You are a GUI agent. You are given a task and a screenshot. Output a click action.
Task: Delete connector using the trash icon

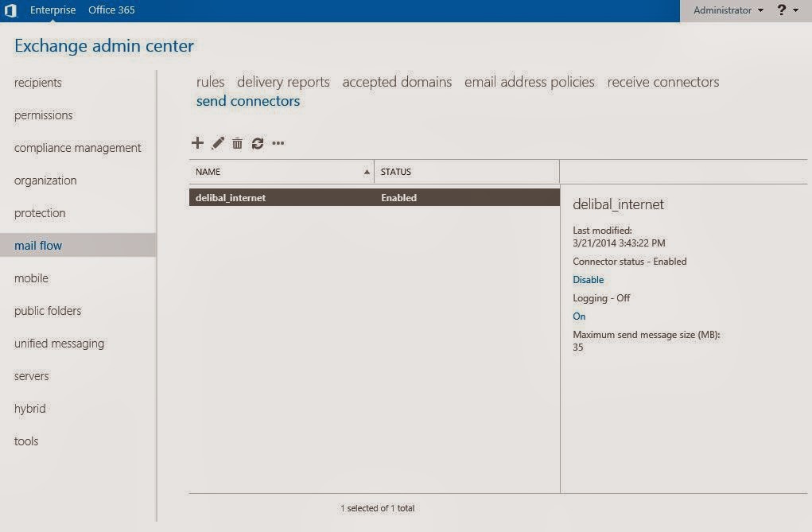point(237,143)
